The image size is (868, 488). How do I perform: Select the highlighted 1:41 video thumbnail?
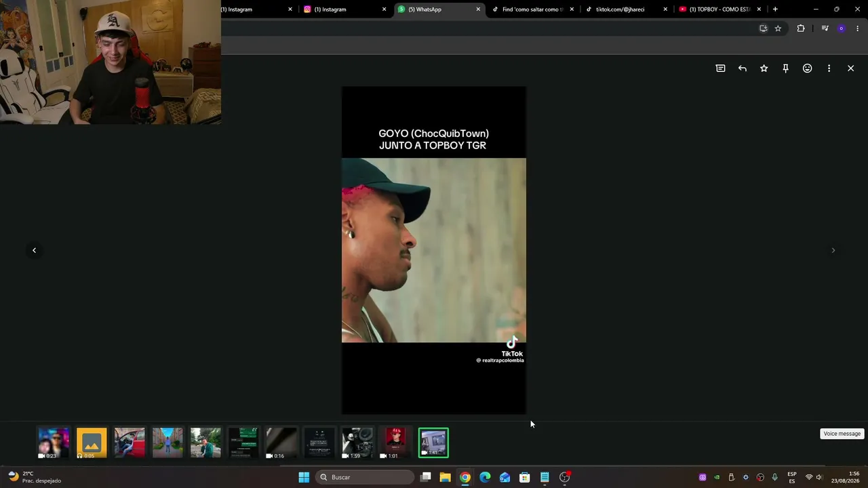point(433,443)
